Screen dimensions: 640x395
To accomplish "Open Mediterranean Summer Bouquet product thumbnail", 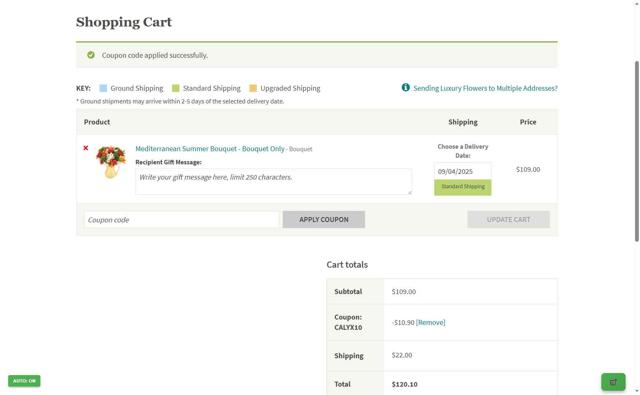I will tap(111, 162).
